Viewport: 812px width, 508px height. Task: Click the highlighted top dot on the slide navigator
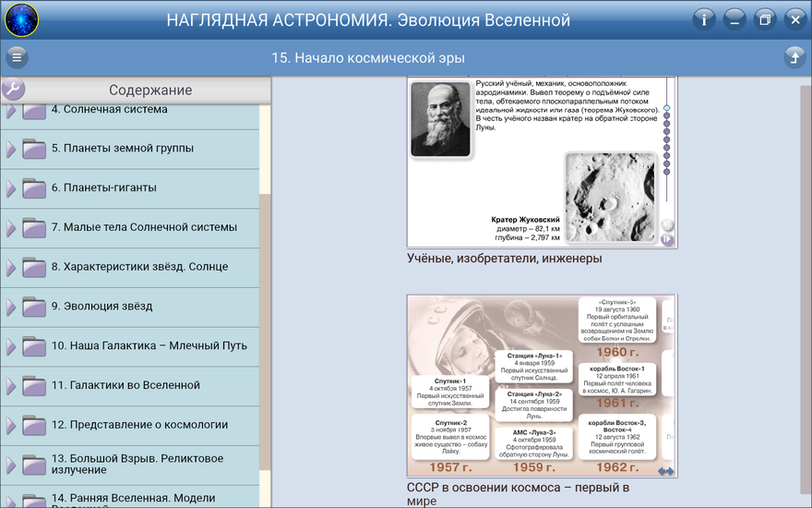point(666,108)
